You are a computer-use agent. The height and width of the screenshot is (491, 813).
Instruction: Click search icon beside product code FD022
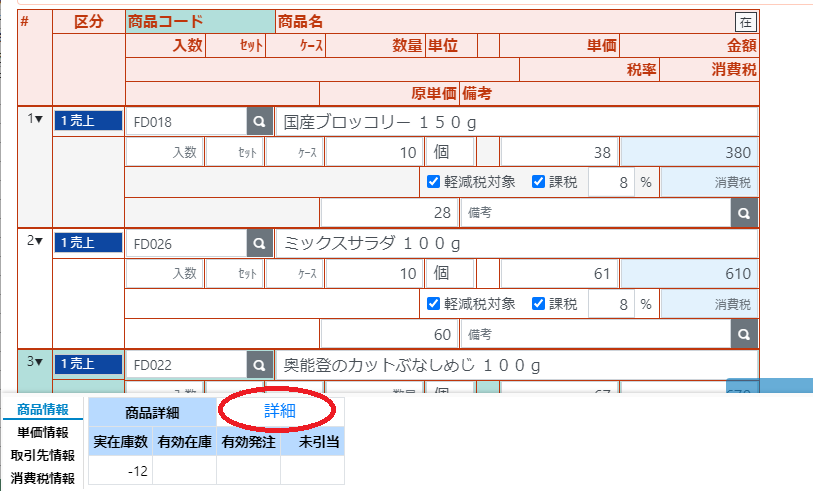(260, 365)
